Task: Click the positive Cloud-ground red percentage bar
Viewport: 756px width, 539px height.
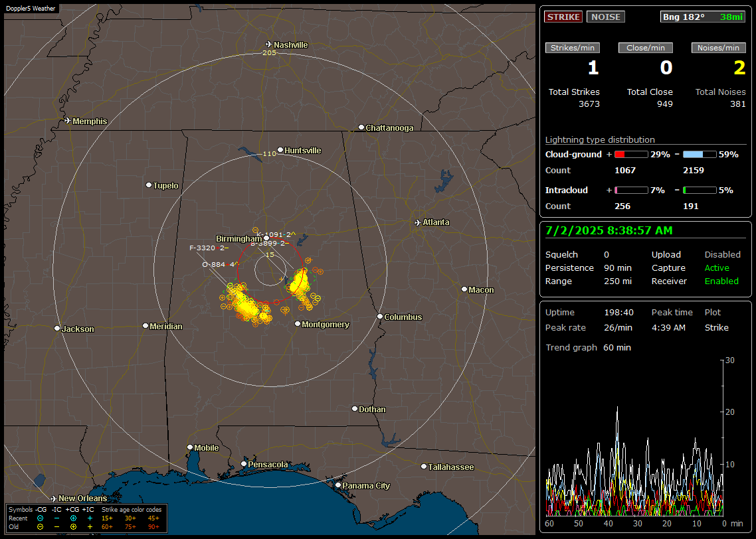Action: pos(631,154)
